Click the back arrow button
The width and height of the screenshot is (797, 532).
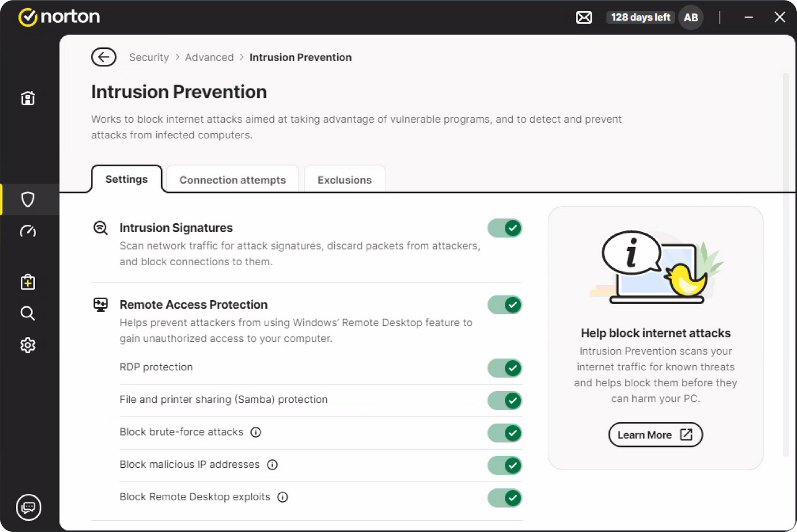click(104, 57)
